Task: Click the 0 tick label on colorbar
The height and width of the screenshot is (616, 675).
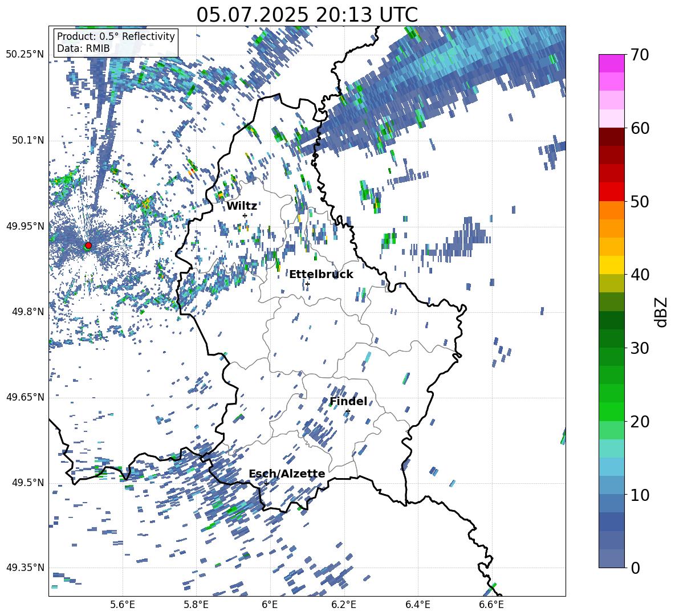Action: point(635,568)
